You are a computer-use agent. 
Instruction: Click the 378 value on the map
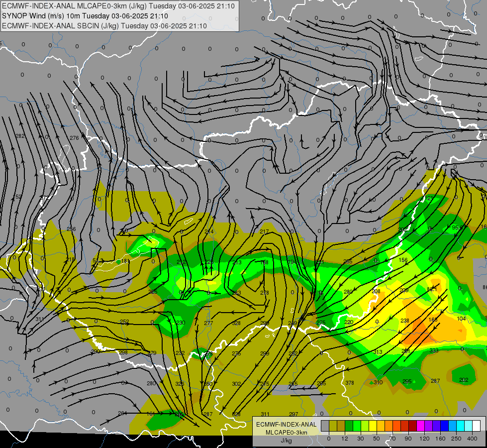click(x=350, y=383)
